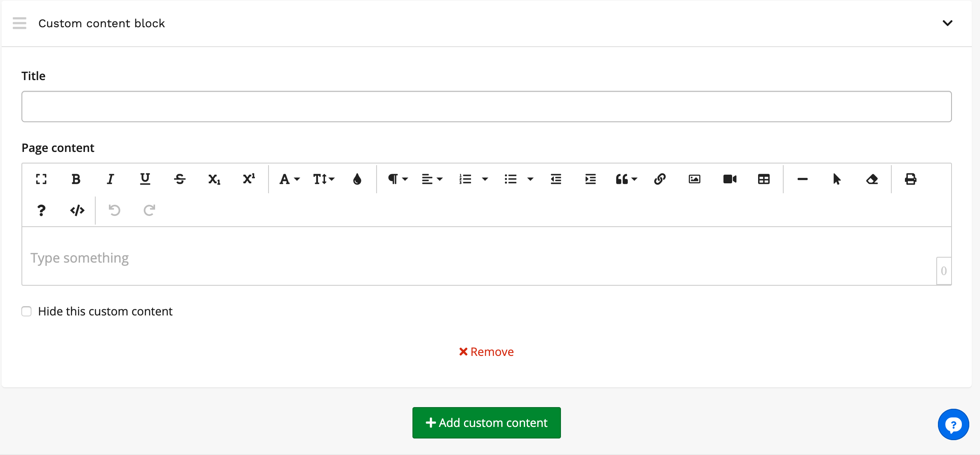Apply strikethrough formatting
Screen dimensions: 980x455
click(180, 179)
